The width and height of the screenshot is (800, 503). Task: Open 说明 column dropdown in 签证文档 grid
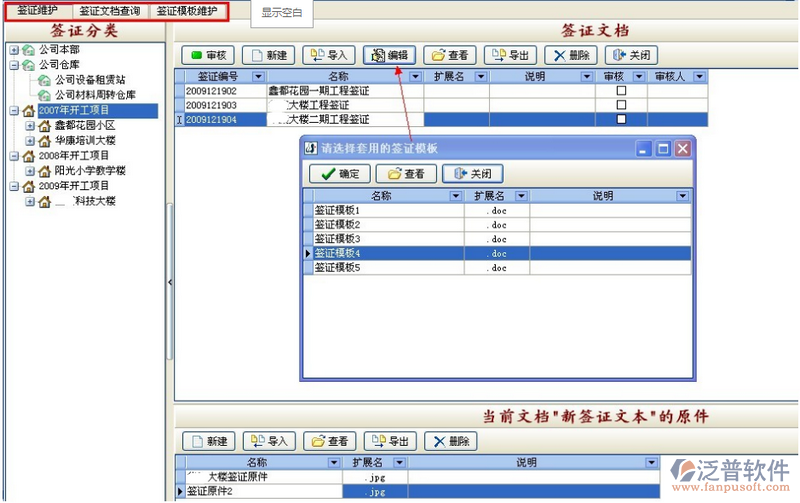click(x=587, y=77)
